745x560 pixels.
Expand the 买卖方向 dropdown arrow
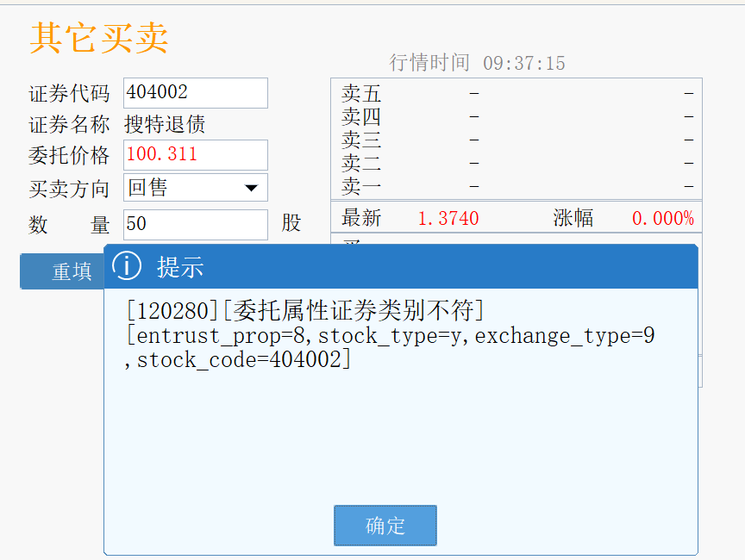252,188
